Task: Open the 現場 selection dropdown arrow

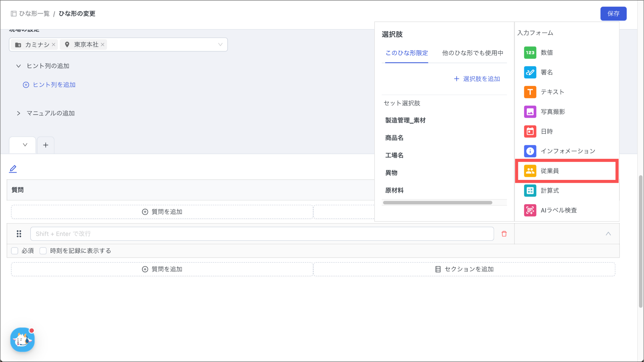Action: pos(220,45)
